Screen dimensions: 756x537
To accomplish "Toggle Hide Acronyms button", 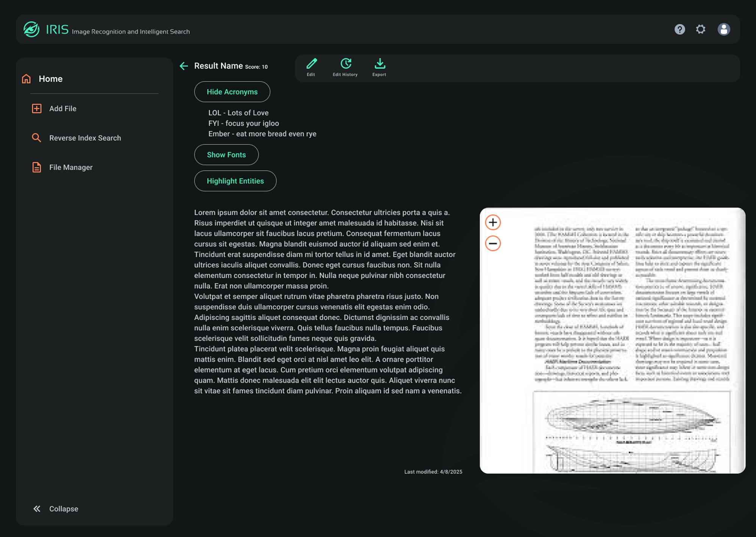I will click(232, 92).
